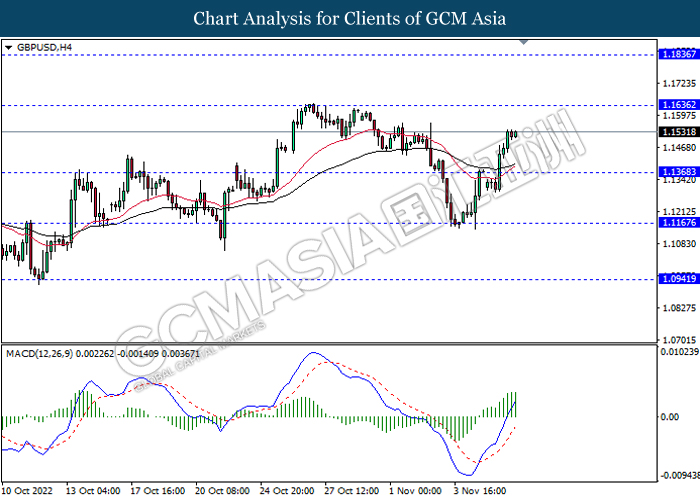This screenshot has height=500, width=700.
Task: Click the MACD 0.00 zero level value
Action: click(x=669, y=417)
